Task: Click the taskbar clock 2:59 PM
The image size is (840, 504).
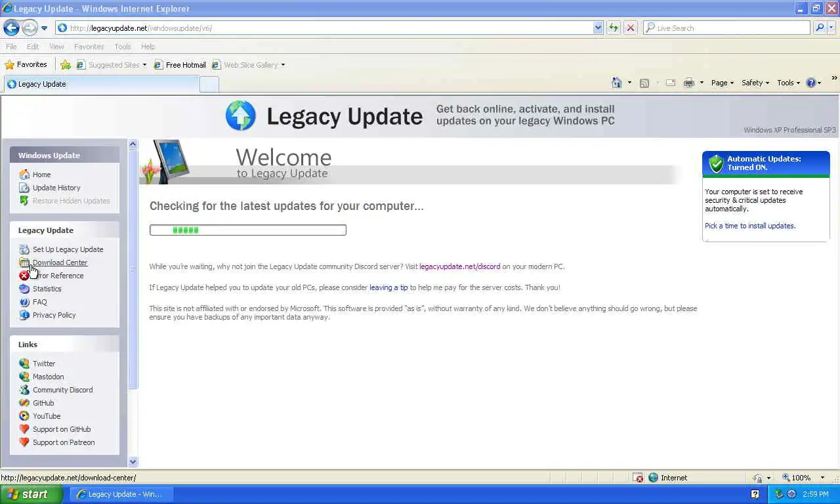Action: click(816, 494)
